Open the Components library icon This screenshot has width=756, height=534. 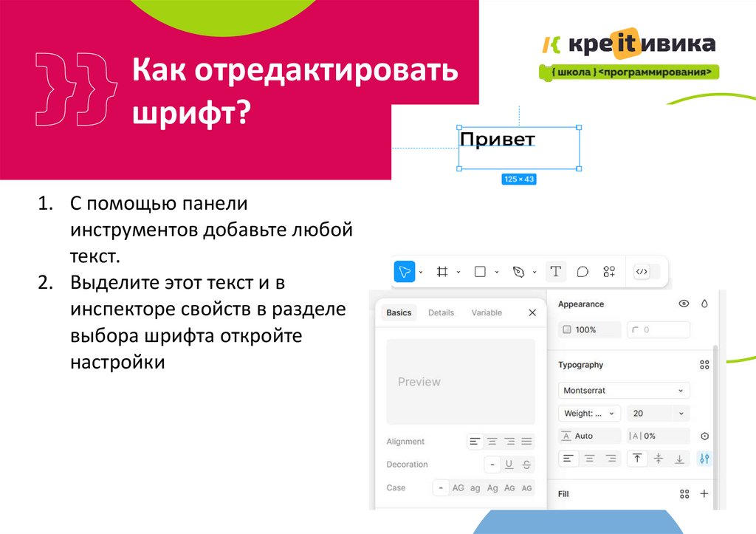point(608,272)
